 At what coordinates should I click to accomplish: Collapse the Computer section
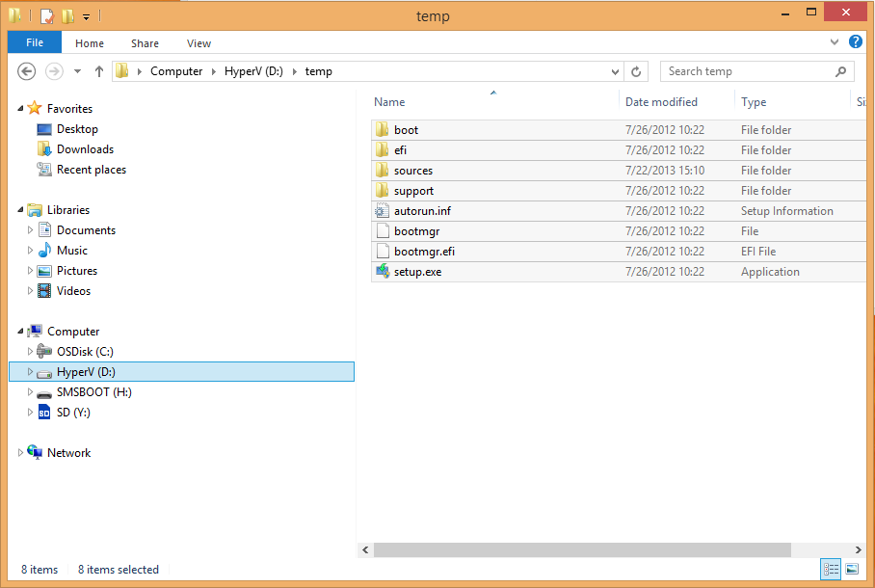[x=20, y=332]
